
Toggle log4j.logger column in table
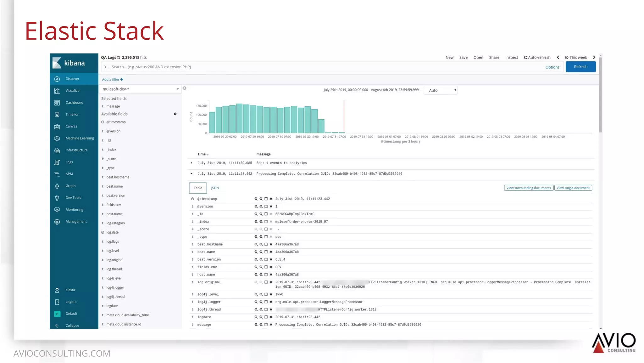tap(266, 302)
